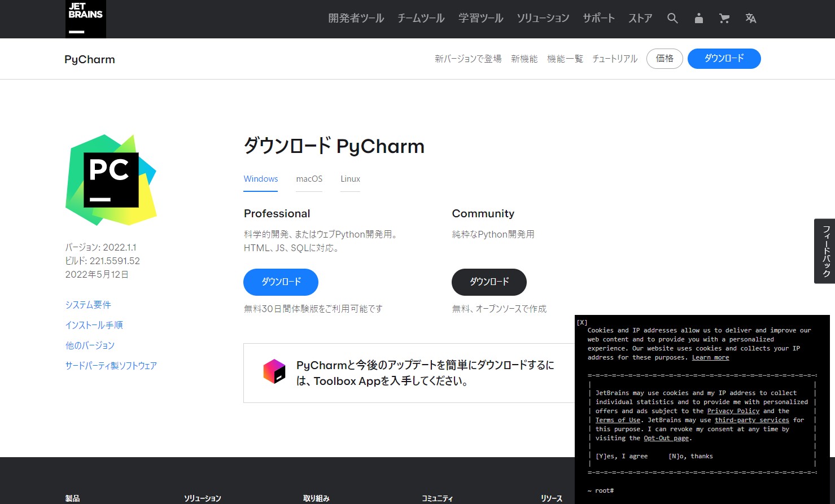Click the large PyCharm PC logo

111,179
